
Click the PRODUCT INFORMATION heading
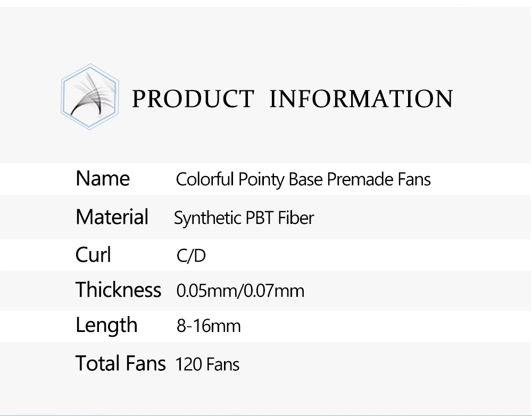[x=293, y=99]
